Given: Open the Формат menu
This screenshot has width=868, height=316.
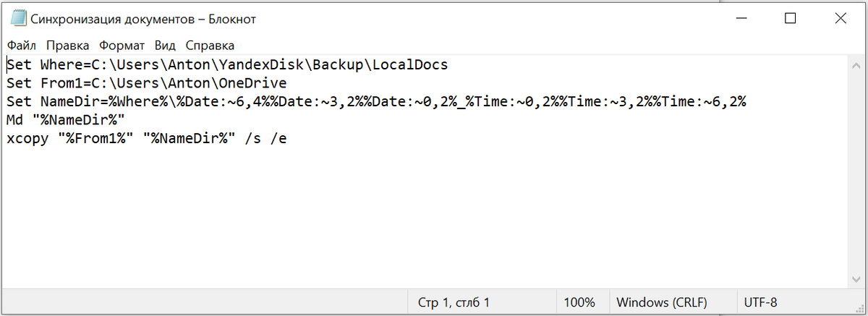Looking at the screenshot, I should pos(122,45).
